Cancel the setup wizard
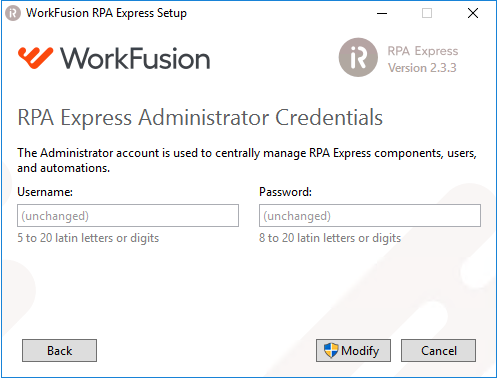Viewport: 500px width, 381px height. [438, 350]
